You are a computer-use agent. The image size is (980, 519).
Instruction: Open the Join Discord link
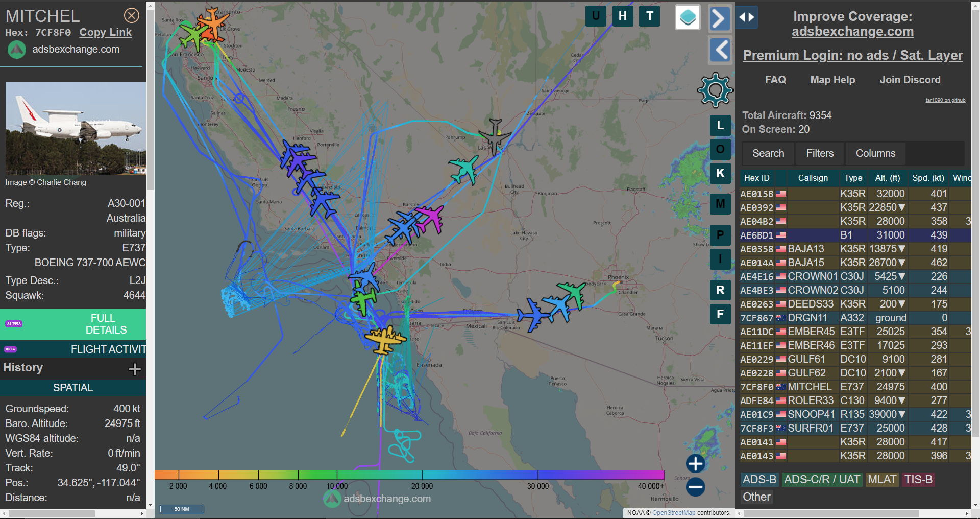[910, 80]
